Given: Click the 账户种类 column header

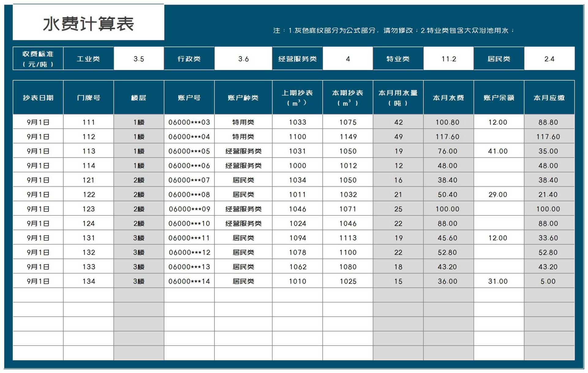Looking at the screenshot, I should [243, 97].
